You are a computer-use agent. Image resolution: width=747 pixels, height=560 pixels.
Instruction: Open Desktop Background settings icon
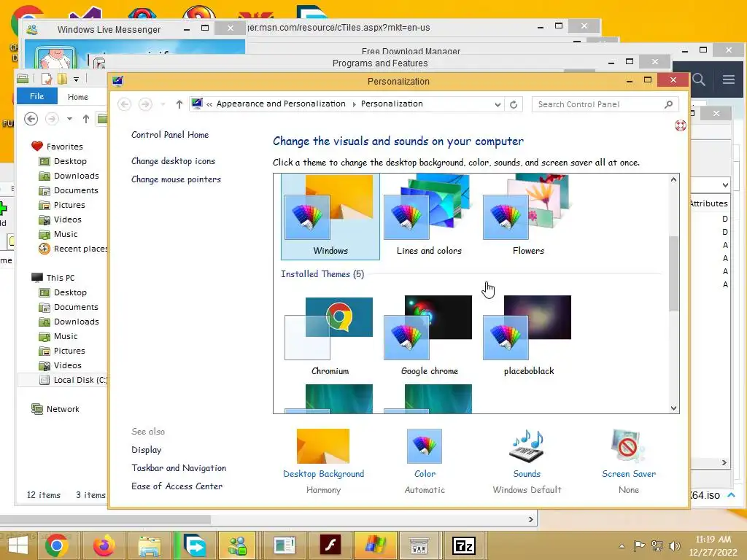click(323, 446)
